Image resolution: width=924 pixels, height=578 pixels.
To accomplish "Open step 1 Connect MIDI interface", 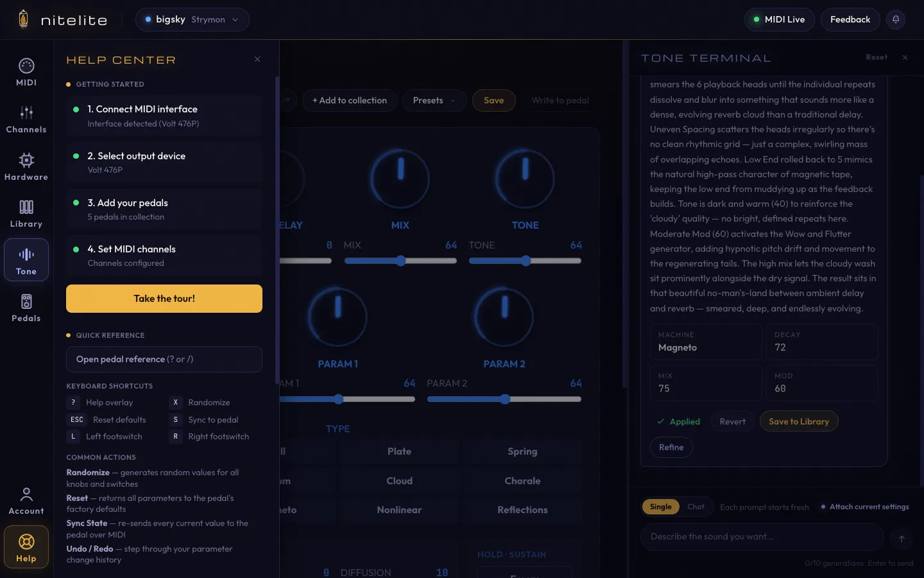I will click(164, 116).
